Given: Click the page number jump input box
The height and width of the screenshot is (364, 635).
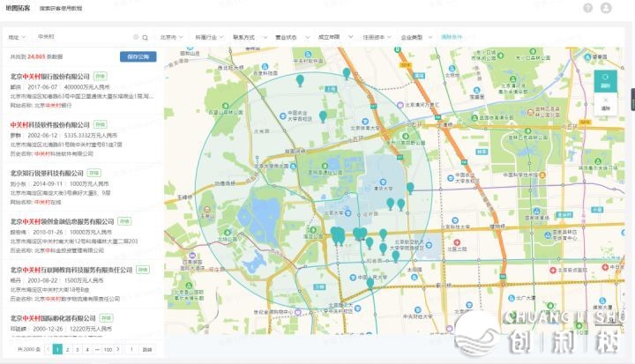Looking at the screenshot, I should pos(131,349).
